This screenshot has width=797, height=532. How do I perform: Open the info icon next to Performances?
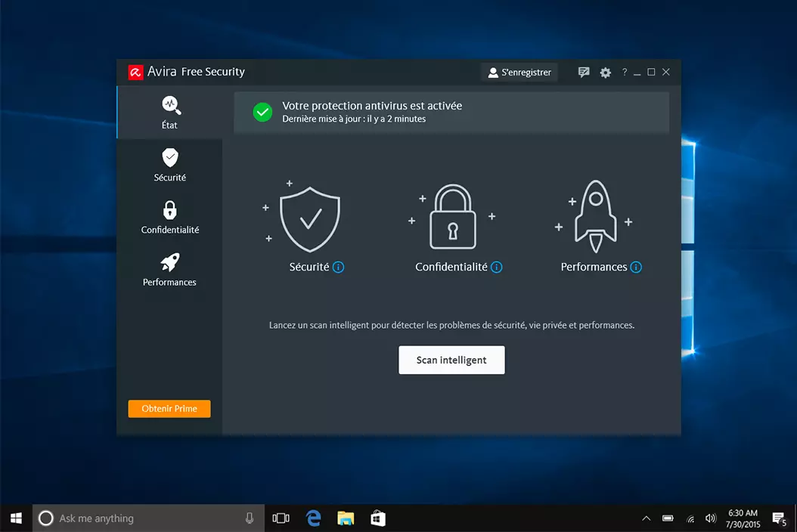[x=636, y=268]
